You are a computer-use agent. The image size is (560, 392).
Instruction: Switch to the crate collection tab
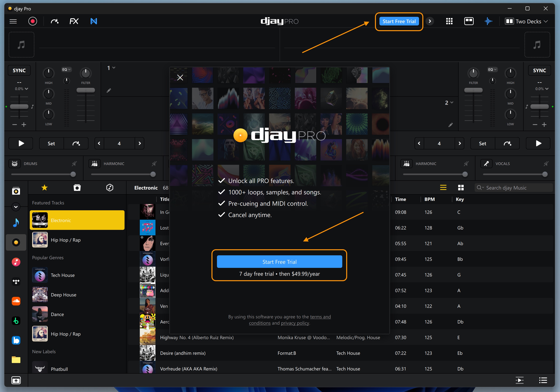77,188
